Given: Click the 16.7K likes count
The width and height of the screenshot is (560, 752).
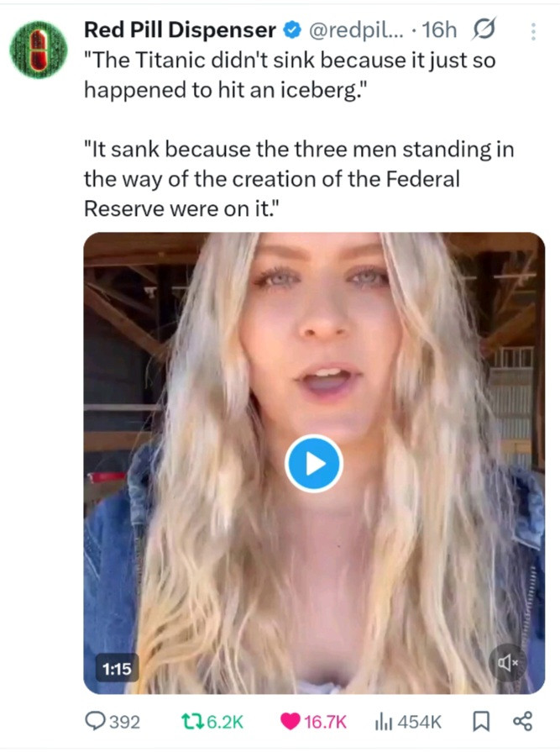Looking at the screenshot, I should [323, 722].
